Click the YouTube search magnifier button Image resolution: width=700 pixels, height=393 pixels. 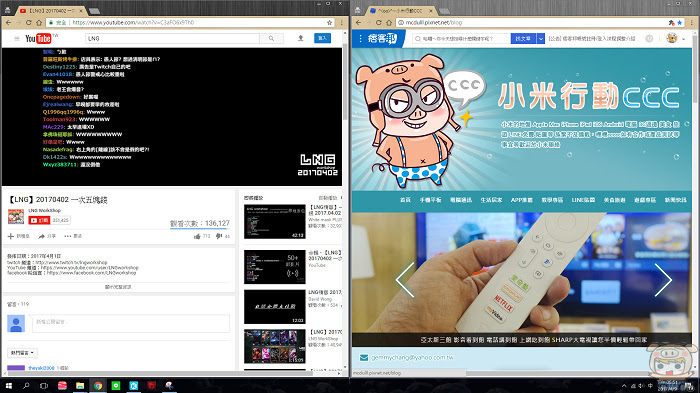pyautogui.click(x=271, y=38)
